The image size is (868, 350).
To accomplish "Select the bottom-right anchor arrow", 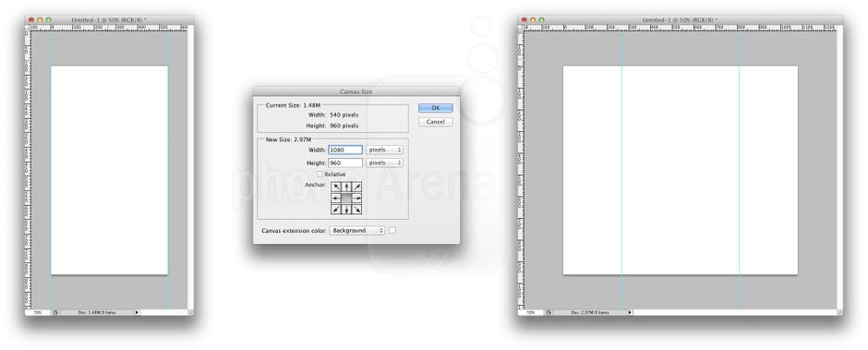I will [x=357, y=209].
